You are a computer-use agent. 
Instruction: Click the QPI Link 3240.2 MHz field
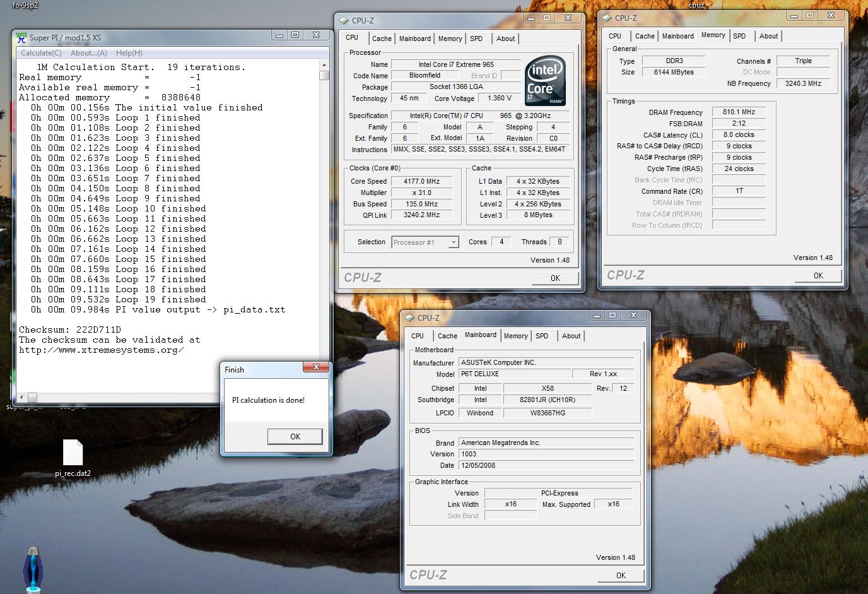(x=421, y=215)
